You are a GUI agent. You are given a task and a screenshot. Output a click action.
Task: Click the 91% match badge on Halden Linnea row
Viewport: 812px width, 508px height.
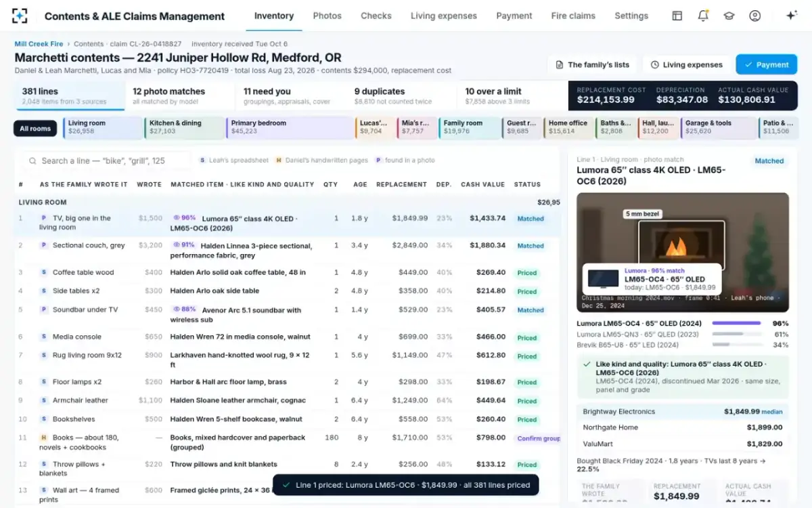[x=184, y=245]
